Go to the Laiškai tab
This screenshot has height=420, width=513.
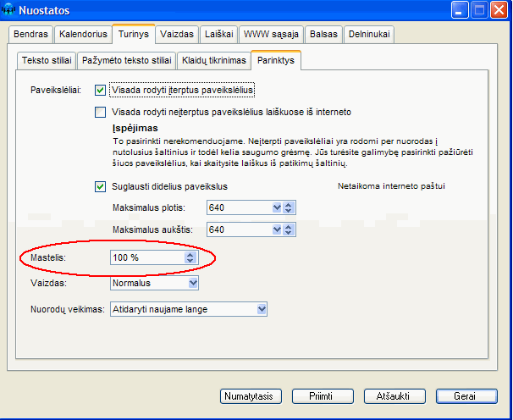pos(217,35)
